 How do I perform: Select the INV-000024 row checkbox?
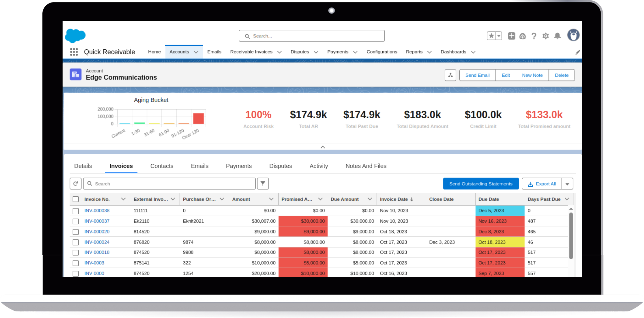[x=75, y=242]
